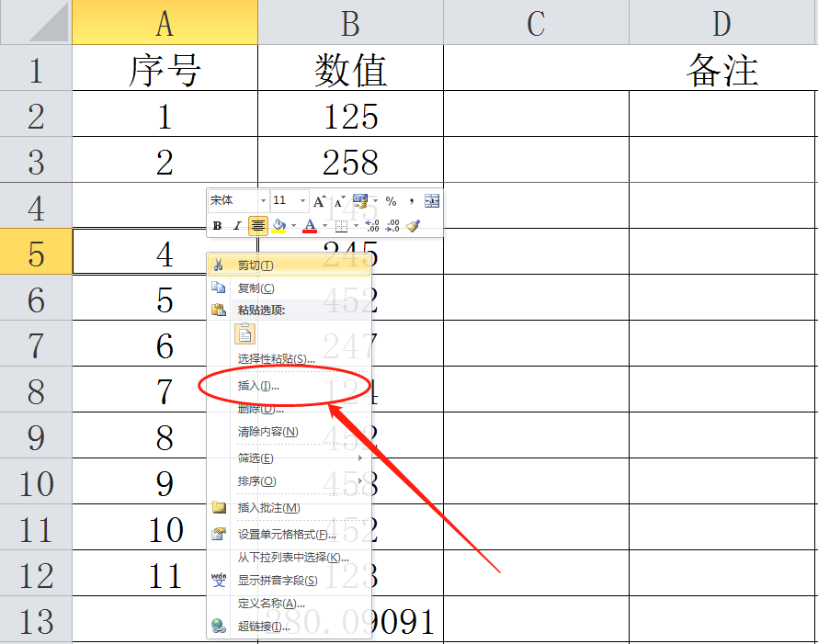This screenshot has width=818, height=644.
Task: Apply yellow fill color bucket
Action: [x=279, y=226]
